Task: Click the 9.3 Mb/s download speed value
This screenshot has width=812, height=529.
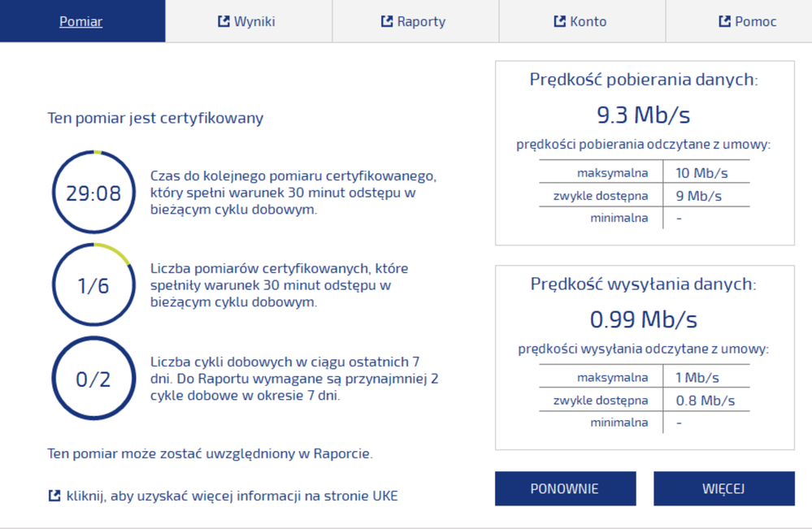Action: coord(643,115)
